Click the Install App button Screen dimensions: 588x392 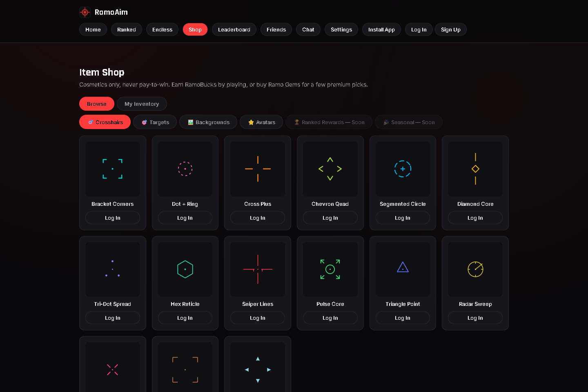(381, 29)
